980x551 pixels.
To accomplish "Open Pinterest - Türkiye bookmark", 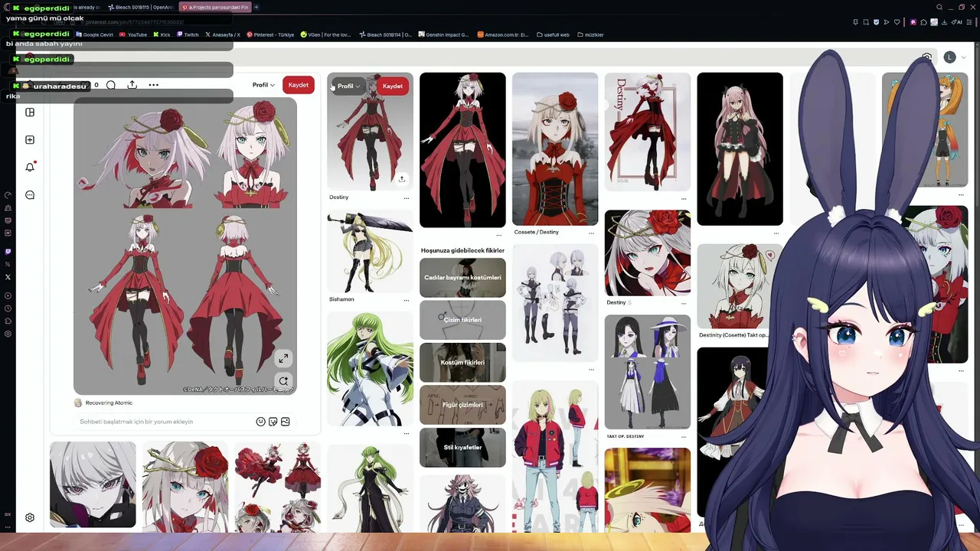I will (x=270, y=34).
